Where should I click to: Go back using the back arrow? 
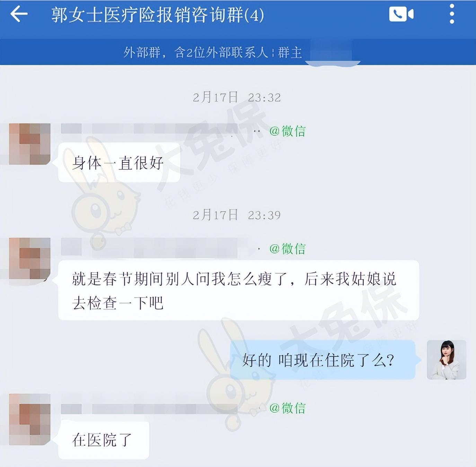[19, 14]
